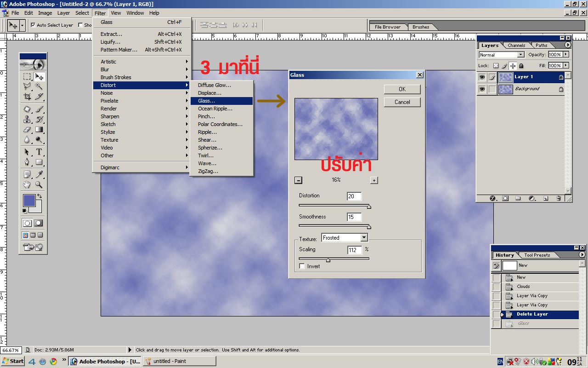Click OK in the Glass dialog
Screen dimensions: 588x368
tap(402, 89)
